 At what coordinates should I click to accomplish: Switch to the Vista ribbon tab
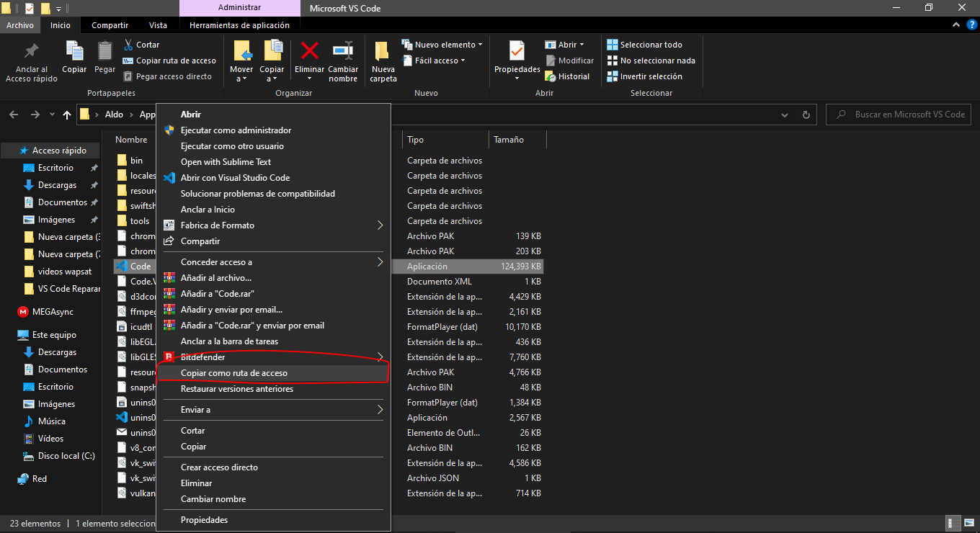tap(158, 24)
